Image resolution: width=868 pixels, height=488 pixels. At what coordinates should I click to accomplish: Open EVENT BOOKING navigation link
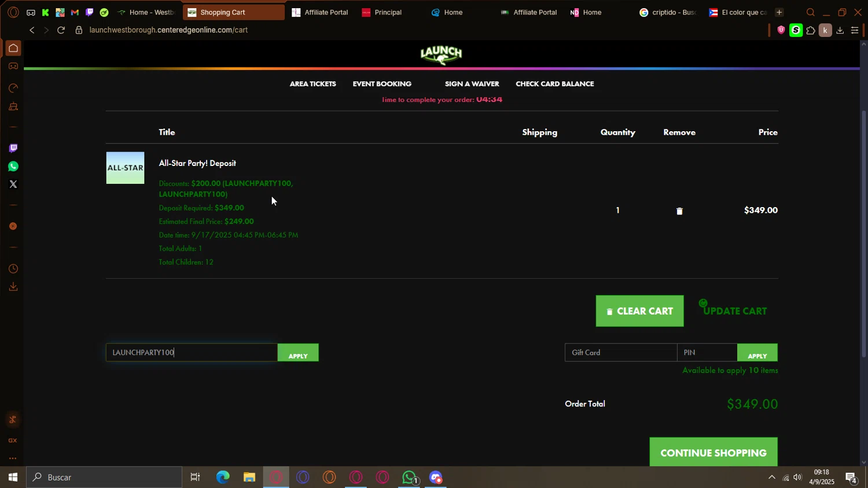pyautogui.click(x=382, y=84)
